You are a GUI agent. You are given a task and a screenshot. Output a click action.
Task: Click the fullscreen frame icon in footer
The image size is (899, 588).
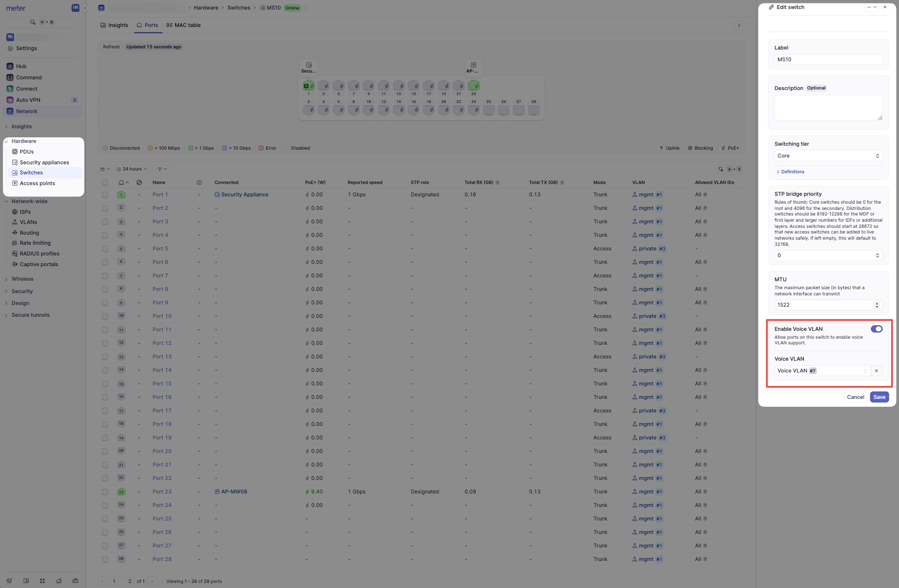[x=42, y=581]
